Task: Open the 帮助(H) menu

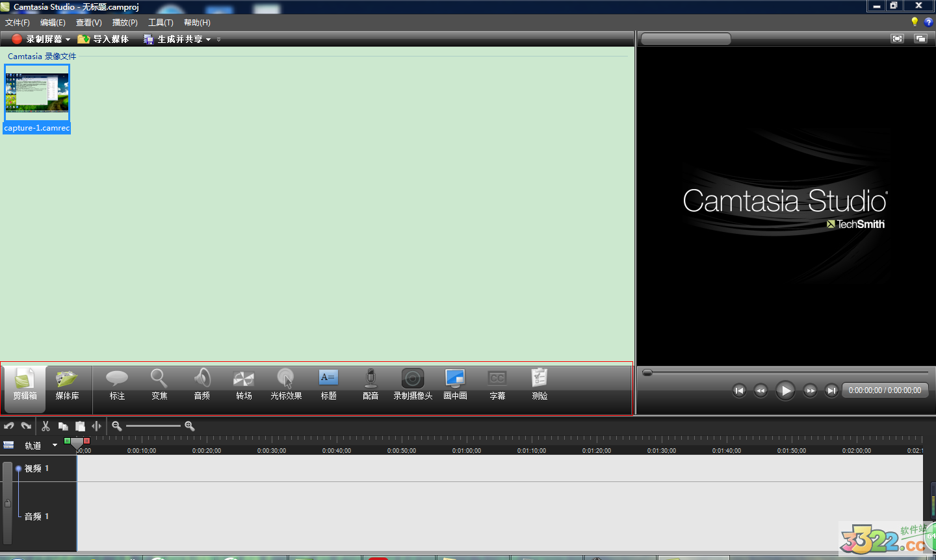Action: pyautogui.click(x=197, y=23)
